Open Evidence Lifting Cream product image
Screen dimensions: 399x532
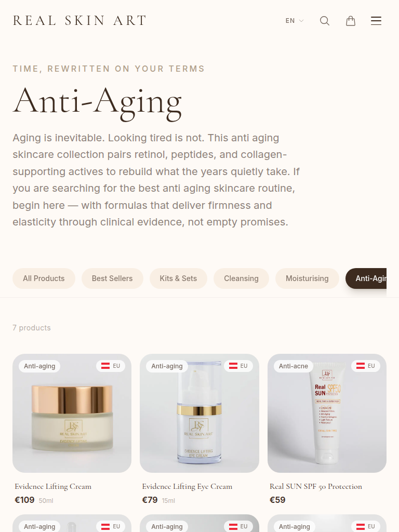click(x=72, y=413)
